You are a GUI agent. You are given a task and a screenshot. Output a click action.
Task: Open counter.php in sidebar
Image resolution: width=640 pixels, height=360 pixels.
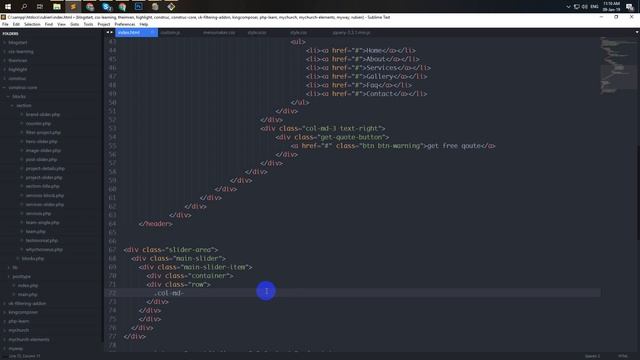tap(38, 123)
